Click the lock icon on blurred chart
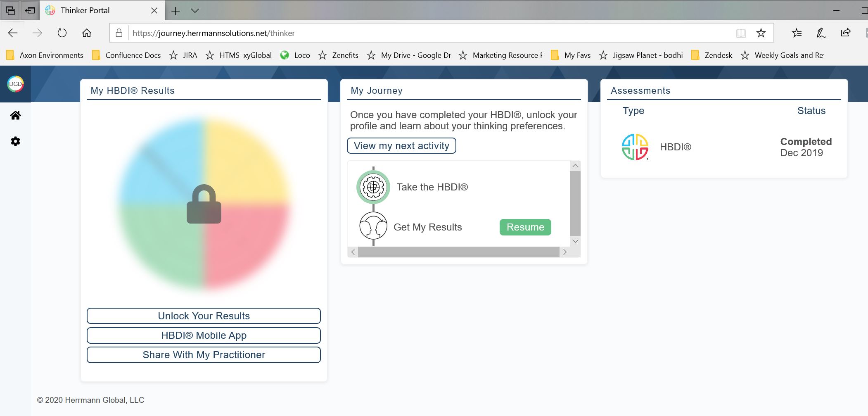 204,204
